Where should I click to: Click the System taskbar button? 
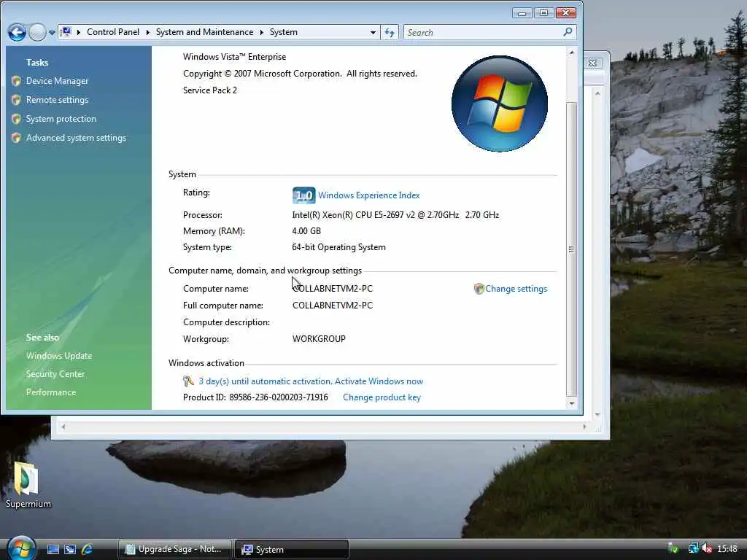click(x=292, y=549)
